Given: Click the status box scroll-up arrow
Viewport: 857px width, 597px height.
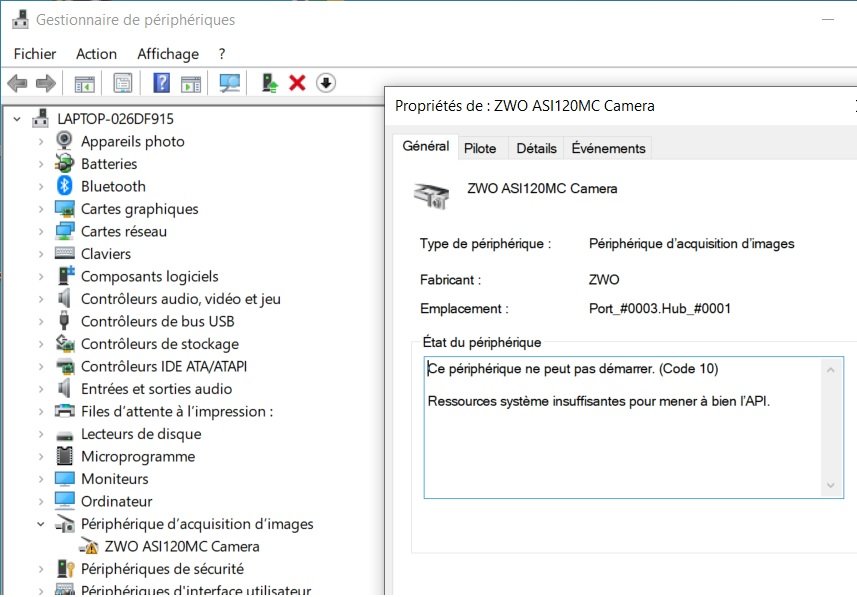Looking at the screenshot, I should (x=831, y=370).
